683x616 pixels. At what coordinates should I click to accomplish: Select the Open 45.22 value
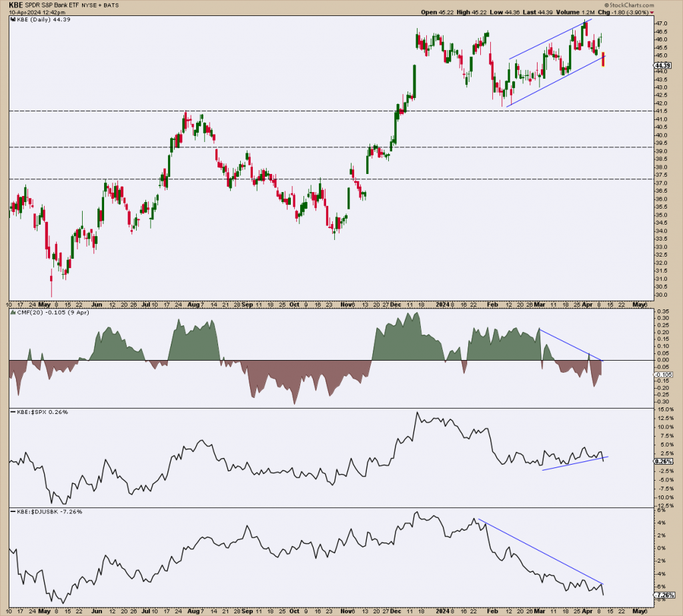coord(438,12)
